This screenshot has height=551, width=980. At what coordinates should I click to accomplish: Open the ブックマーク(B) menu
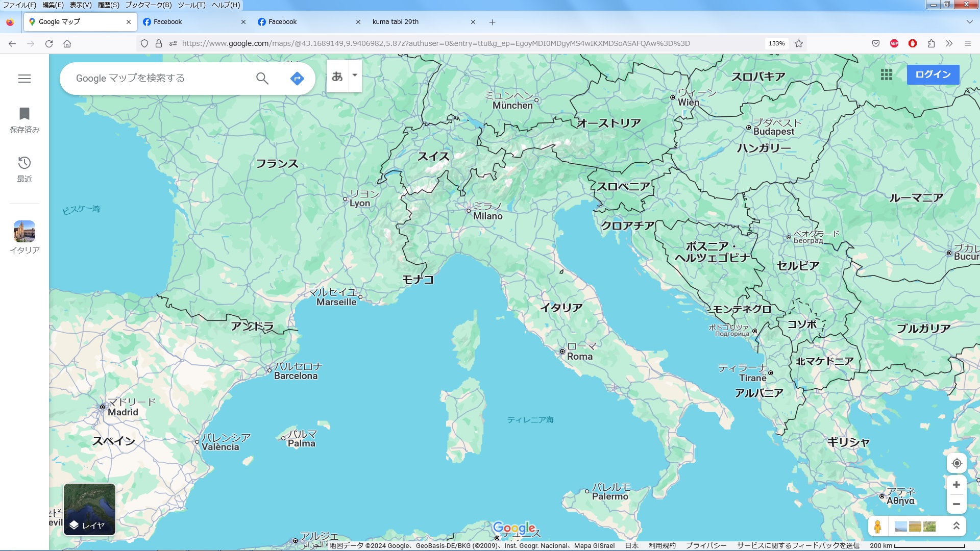point(148,5)
